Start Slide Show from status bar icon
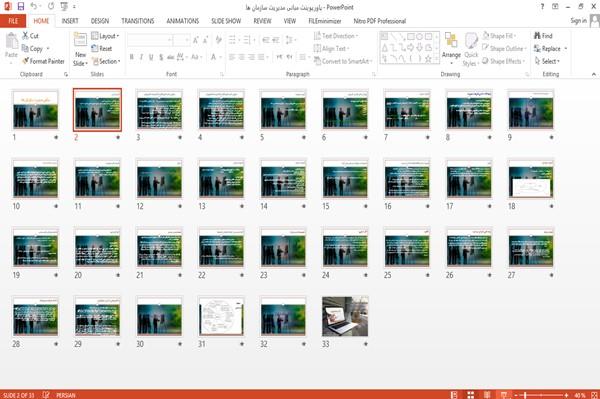This screenshot has width=600, height=399. (x=504, y=395)
